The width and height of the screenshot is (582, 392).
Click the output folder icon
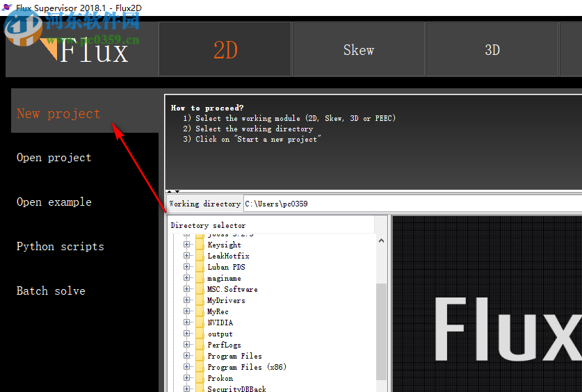[200, 334]
